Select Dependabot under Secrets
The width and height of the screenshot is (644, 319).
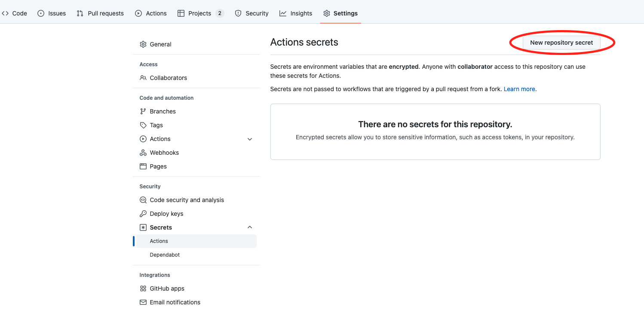[x=165, y=255]
